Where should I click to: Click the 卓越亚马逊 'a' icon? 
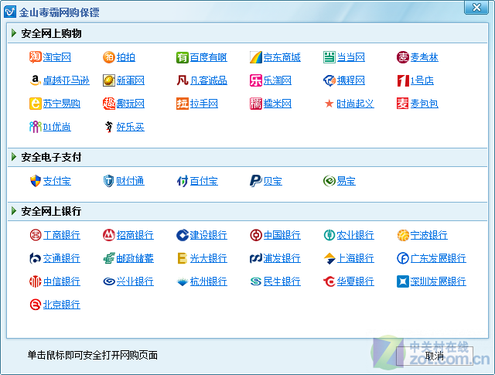[x=35, y=80]
